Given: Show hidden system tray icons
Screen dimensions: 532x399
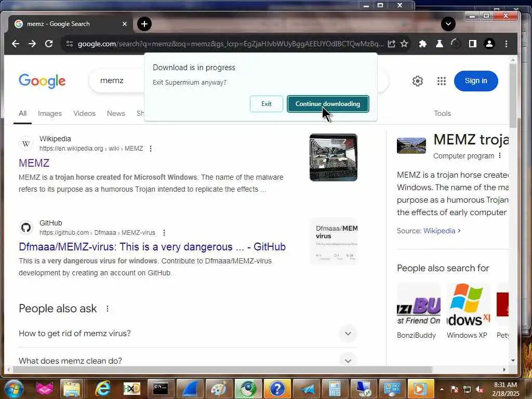Looking at the screenshot, I should tap(442, 389).
